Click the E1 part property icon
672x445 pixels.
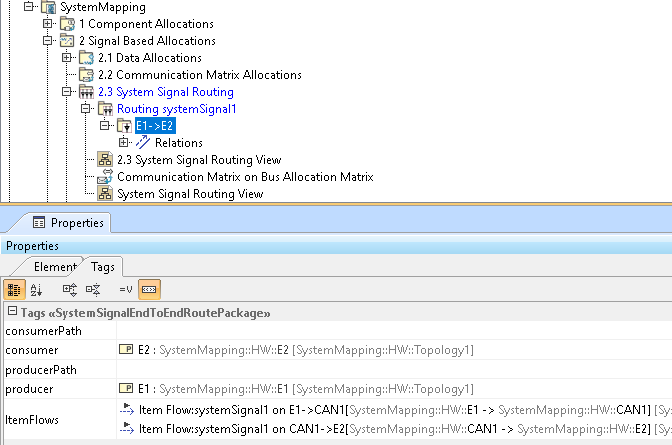point(126,388)
